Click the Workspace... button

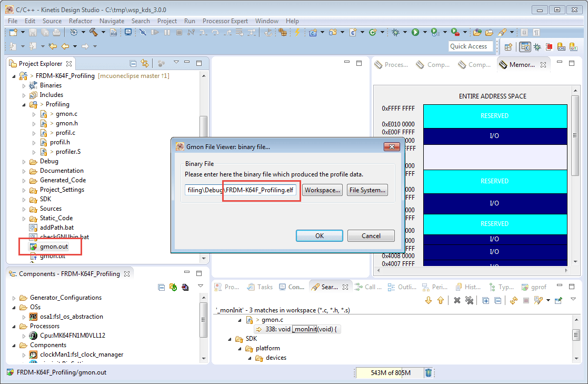pyautogui.click(x=322, y=190)
